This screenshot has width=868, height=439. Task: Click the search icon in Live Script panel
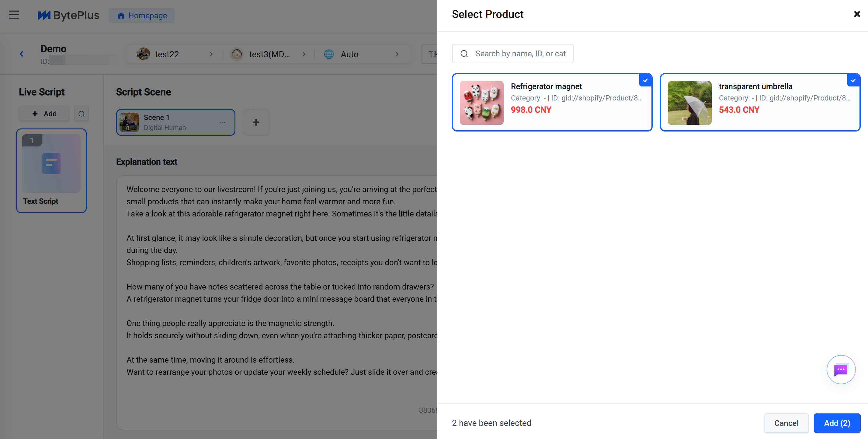81,114
